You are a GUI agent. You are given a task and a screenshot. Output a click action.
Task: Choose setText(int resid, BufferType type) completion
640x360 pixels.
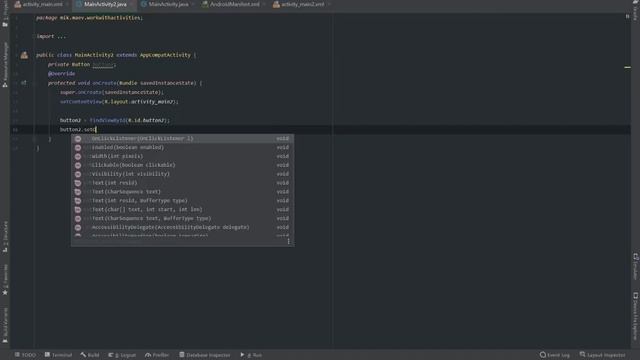(x=182, y=200)
